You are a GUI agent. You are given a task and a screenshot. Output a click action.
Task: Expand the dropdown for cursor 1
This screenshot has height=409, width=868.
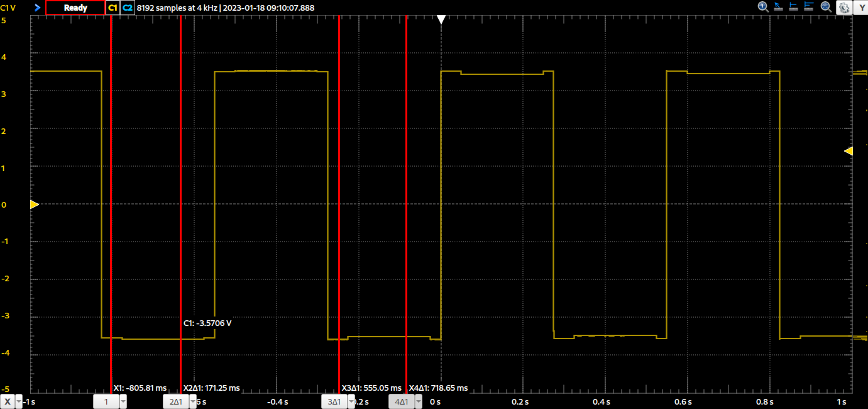coord(123,402)
